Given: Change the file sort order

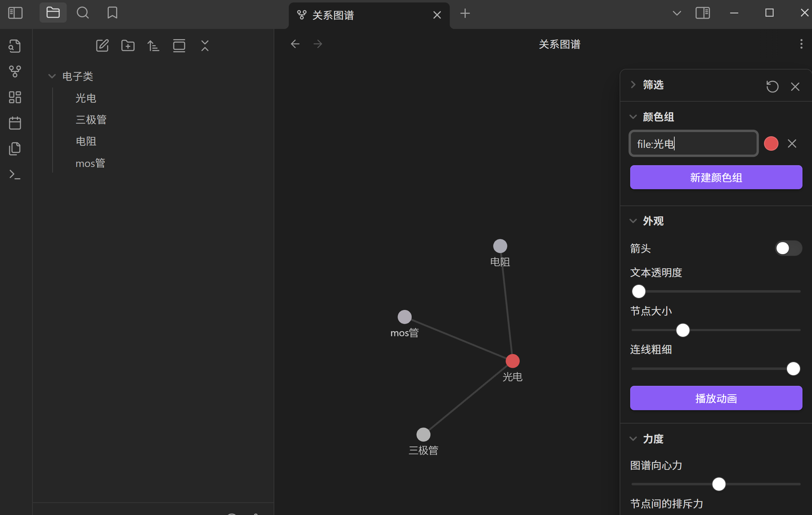Looking at the screenshot, I should (x=153, y=46).
